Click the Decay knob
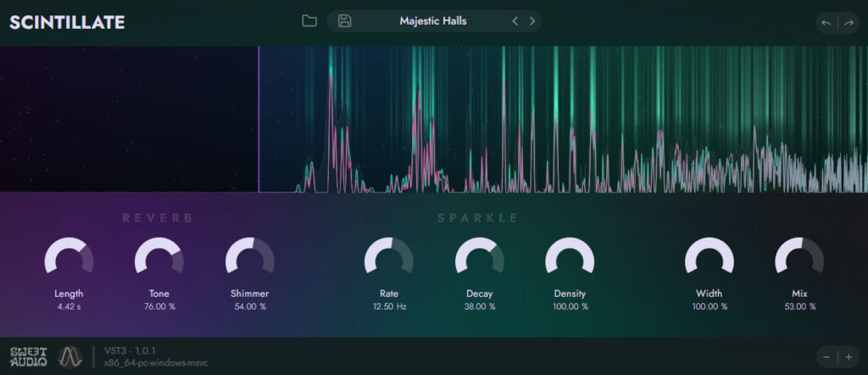Image resolution: width=868 pixels, height=375 pixels. click(x=480, y=256)
